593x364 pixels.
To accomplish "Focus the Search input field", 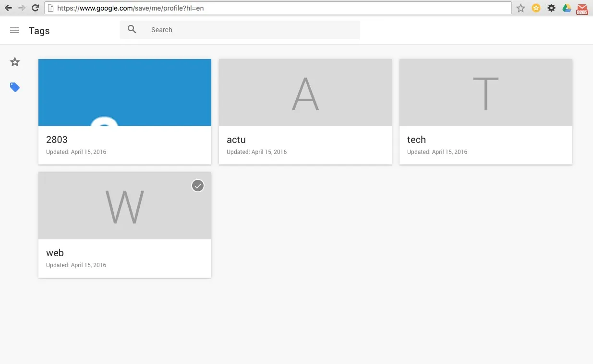I will (x=240, y=30).
